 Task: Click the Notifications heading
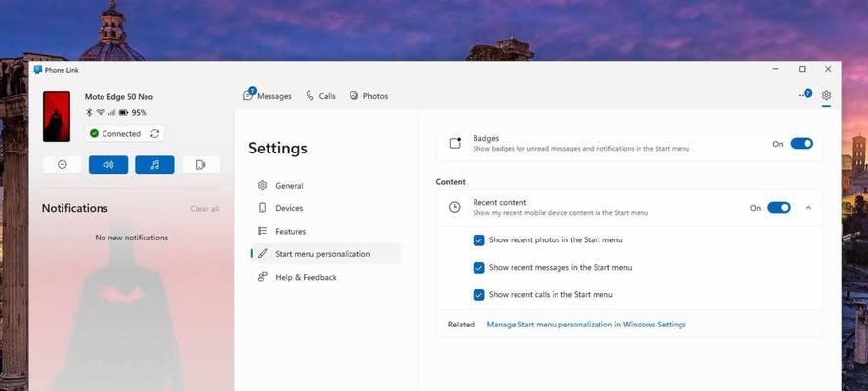[75, 208]
